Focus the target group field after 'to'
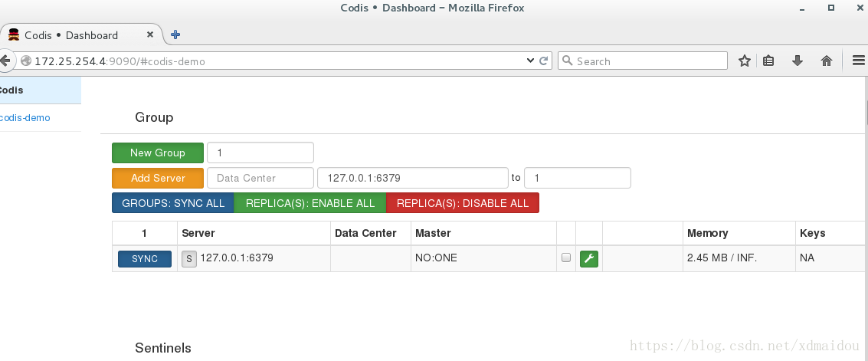The height and width of the screenshot is (361, 868). point(578,179)
